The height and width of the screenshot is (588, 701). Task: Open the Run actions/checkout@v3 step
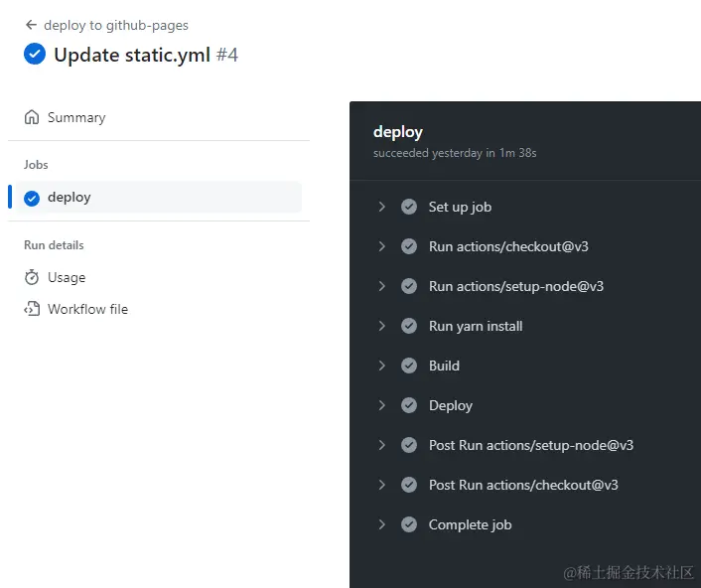pyautogui.click(x=508, y=247)
